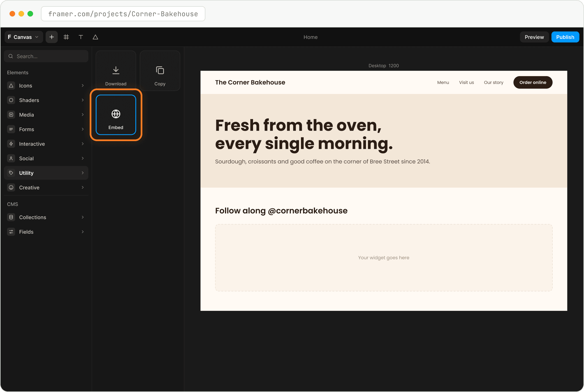Viewport: 584px width, 392px height.
Task: Expand the Interactive category chevron
Action: point(83,144)
